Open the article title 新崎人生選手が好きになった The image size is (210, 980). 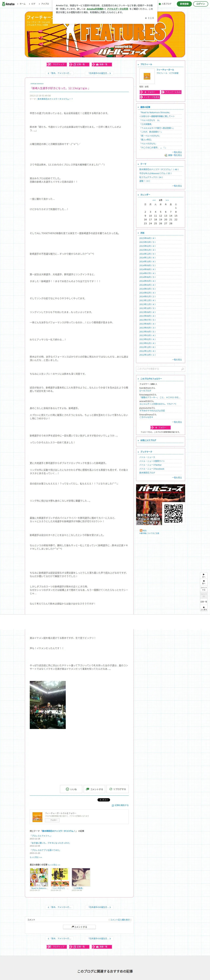point(60,88)
